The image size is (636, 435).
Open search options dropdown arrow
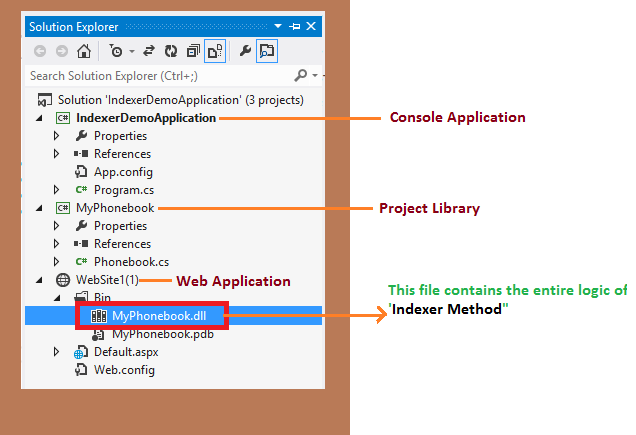(315, 76)
